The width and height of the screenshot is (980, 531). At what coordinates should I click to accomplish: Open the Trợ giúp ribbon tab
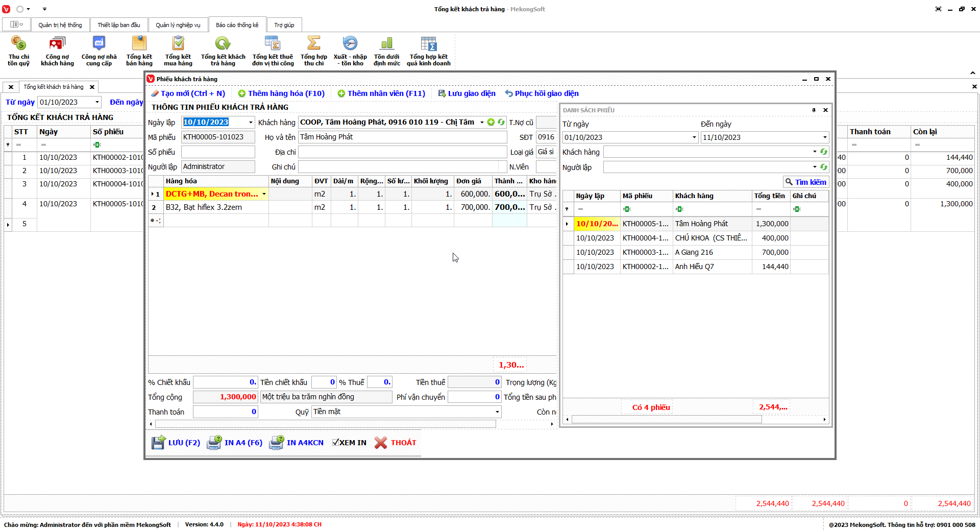tap(284, 25)
